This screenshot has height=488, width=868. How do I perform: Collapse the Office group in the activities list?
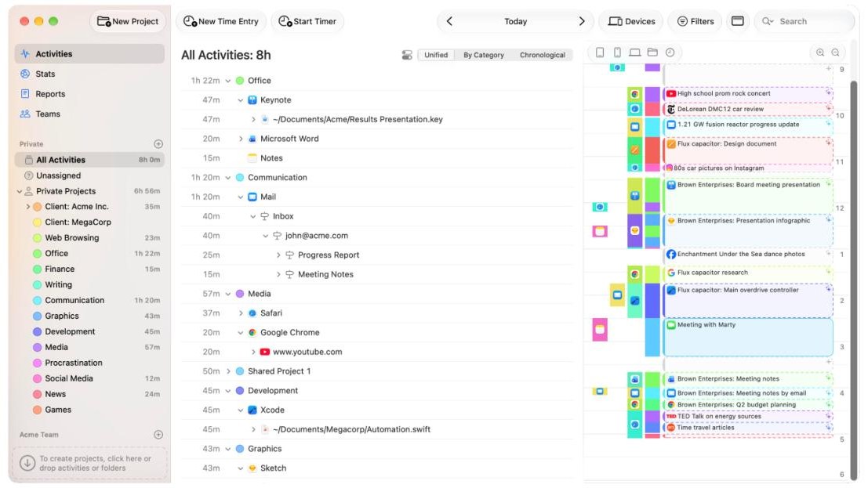228,81
